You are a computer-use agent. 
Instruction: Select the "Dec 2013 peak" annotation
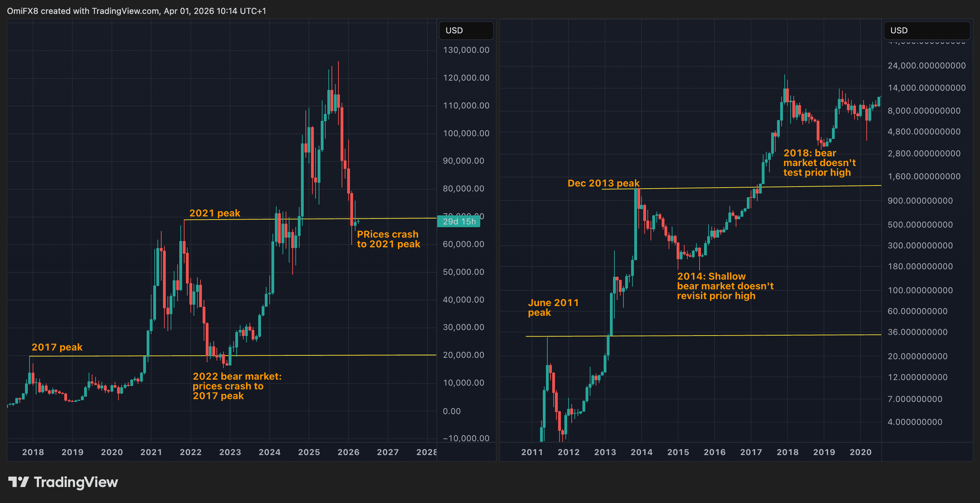coord(603,183)
